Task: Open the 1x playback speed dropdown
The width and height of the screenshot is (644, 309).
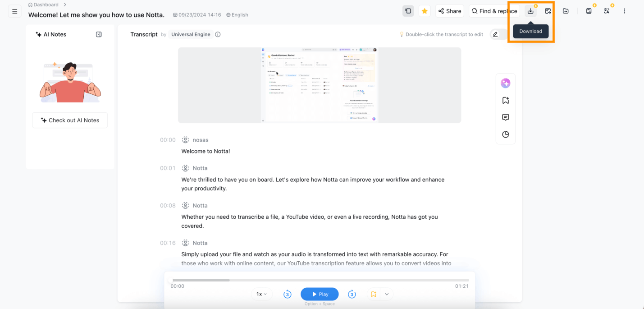Action: coord(261,294)
